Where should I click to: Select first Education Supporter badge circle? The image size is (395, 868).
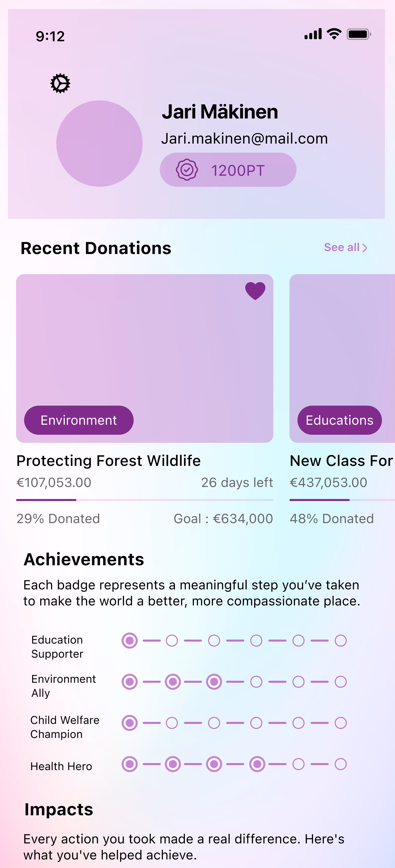point(129,641)
